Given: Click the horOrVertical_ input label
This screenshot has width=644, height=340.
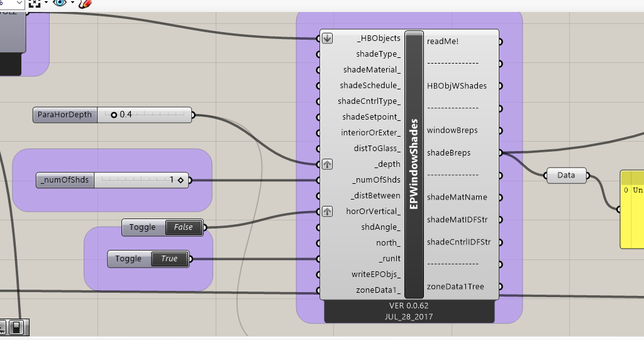Looking at the screenshot, I should [x=374, y=212].
